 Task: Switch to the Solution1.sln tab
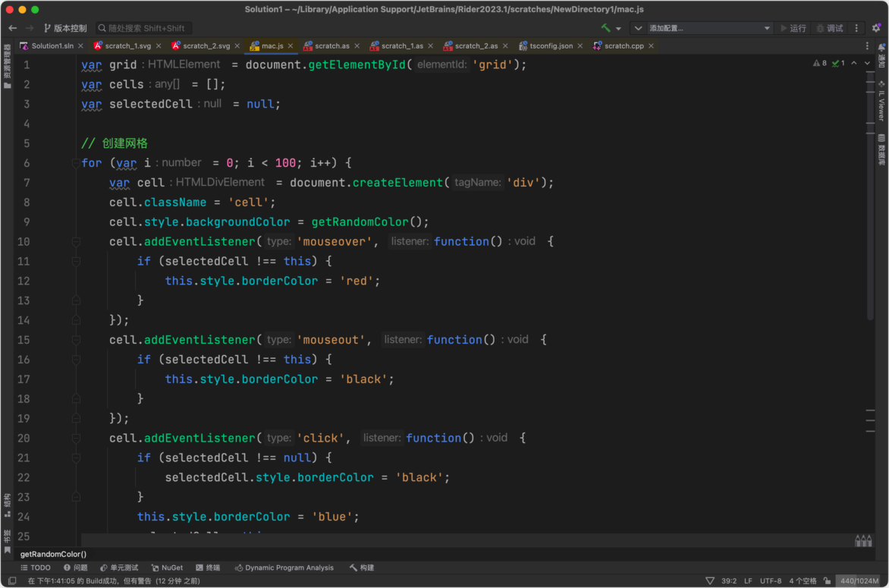pyautogui.click(x=52, y=46)
